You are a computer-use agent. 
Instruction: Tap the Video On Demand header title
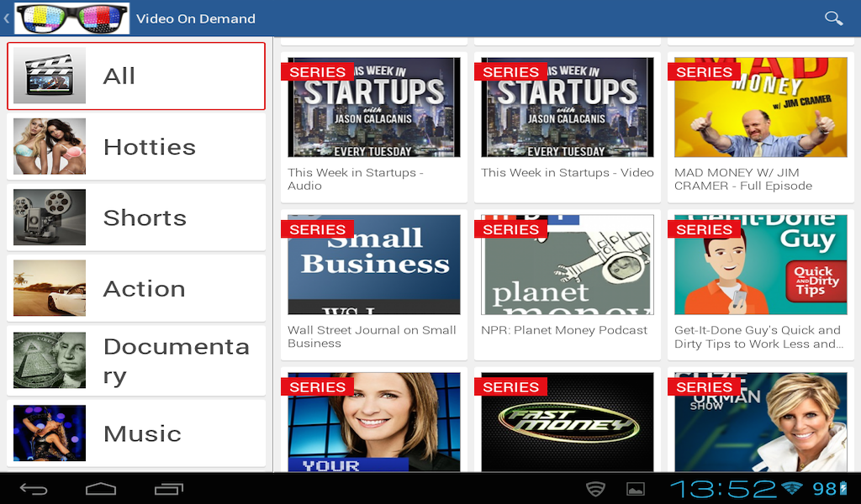tap(195, 18)
